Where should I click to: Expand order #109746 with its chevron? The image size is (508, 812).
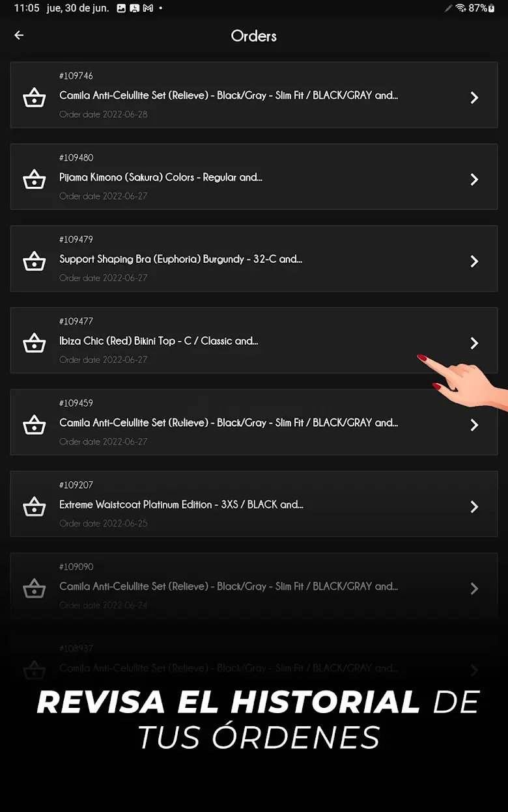click(474, 98)
